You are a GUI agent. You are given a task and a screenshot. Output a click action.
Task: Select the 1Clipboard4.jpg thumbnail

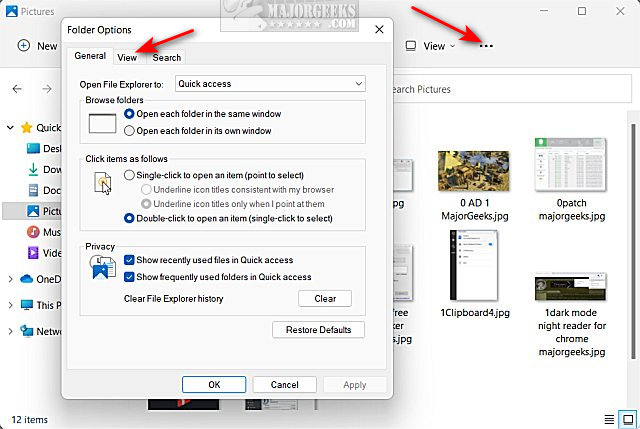point(473,265)
